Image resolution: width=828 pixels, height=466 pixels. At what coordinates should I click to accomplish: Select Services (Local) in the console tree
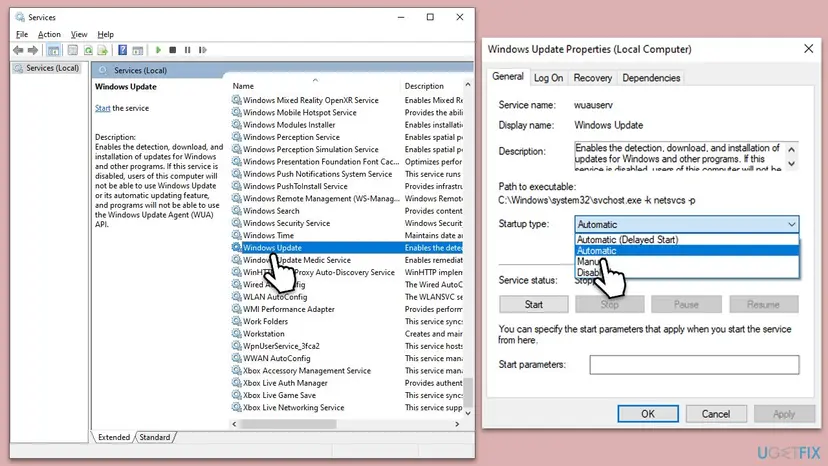47,68
